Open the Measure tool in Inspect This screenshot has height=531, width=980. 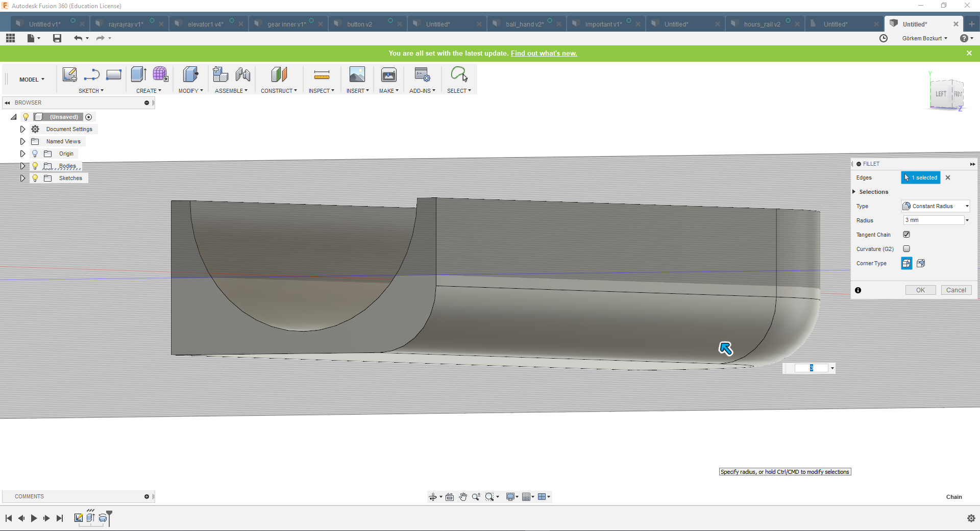tap(322, 75)
